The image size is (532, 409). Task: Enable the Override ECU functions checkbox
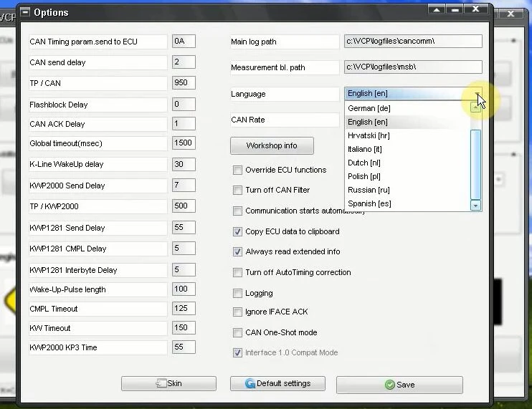(x=237, y=170)
